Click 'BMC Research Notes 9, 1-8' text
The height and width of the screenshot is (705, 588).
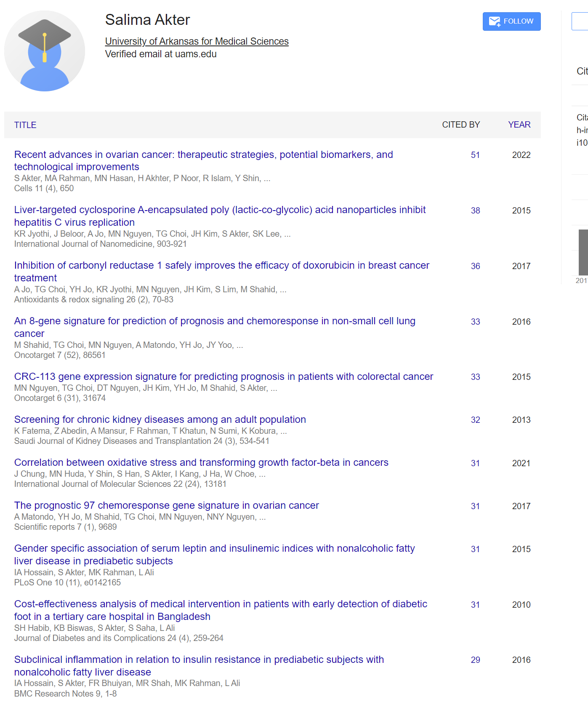[x=65, y=694]
